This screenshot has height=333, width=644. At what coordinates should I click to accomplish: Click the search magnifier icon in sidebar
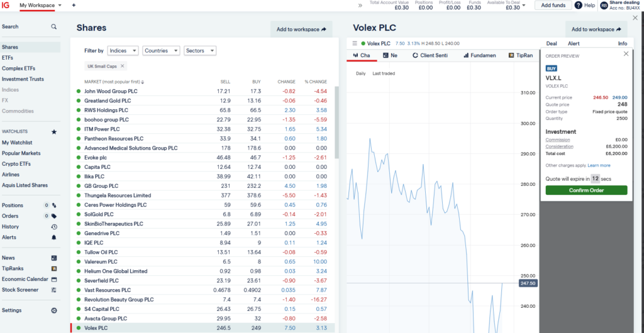point(54,26)
